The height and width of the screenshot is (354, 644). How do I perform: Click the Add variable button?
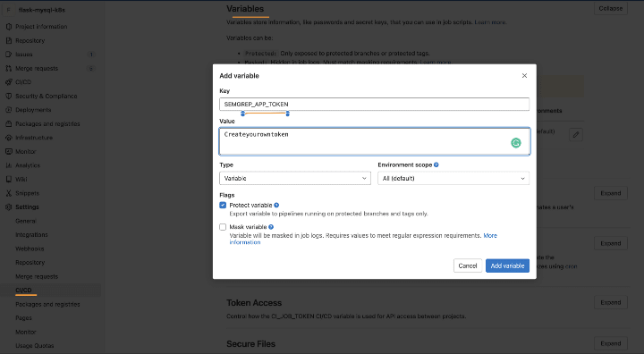tap(507, 265)
